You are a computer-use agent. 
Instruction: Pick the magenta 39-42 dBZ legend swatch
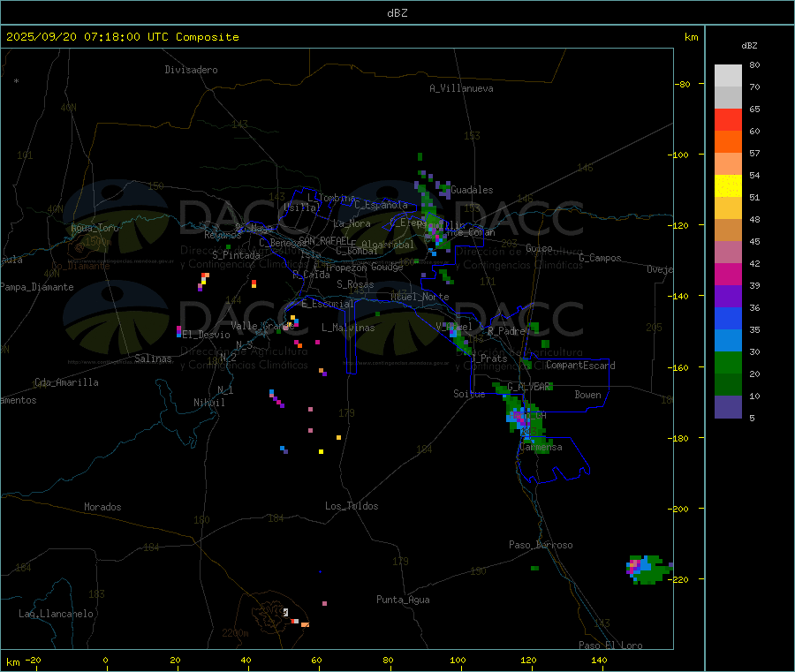pos(728,274)
